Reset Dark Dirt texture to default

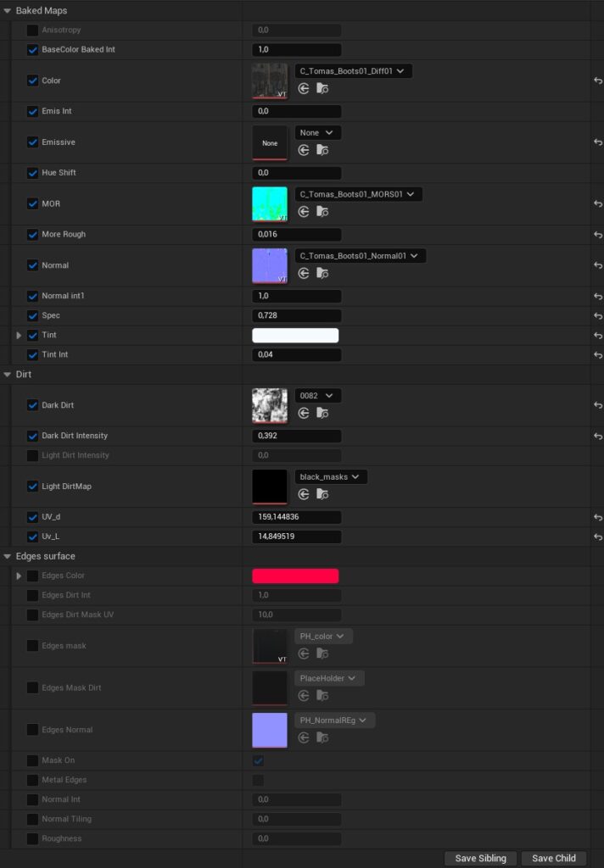[x=598, y=405]
